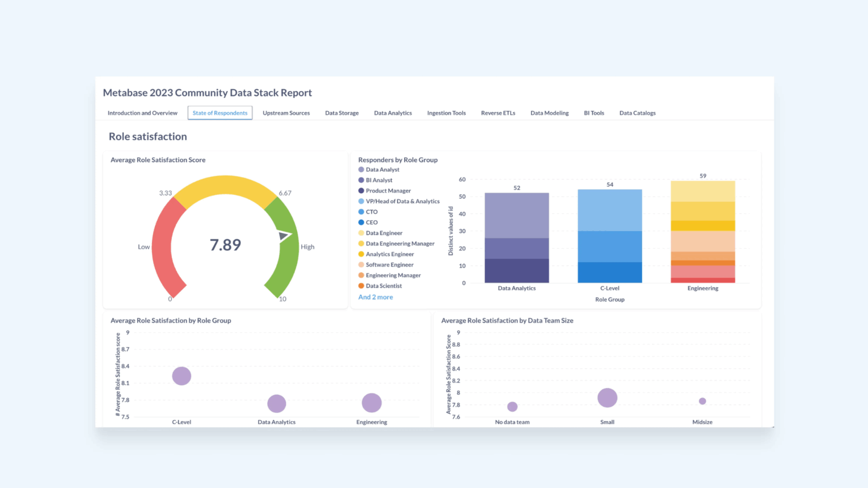The width and height of the screenshot is (868, 488).
Task: Click the gauge needle arrow marker
Action: coord(284,236)
